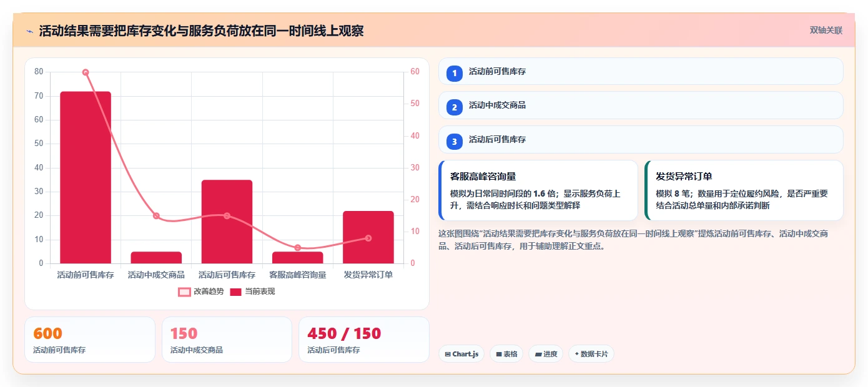
Task: Click the main title 活动结果需要把库存变化
Action: (x=201, y=31)
